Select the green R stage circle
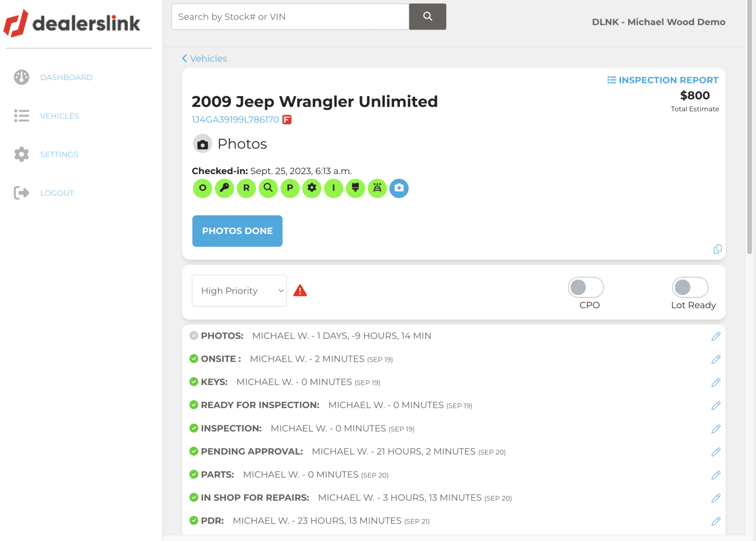756x541 pixels. [246, 188]
